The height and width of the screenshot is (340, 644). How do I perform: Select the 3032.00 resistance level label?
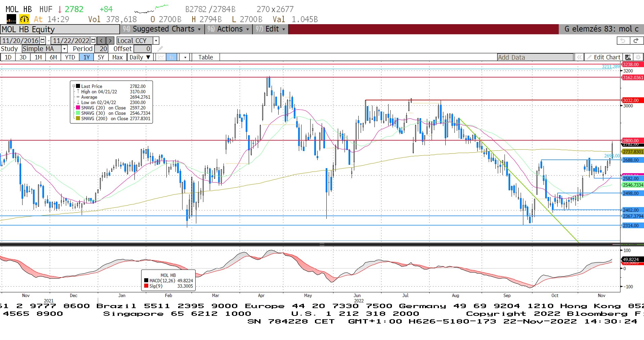tap(632, 100)
